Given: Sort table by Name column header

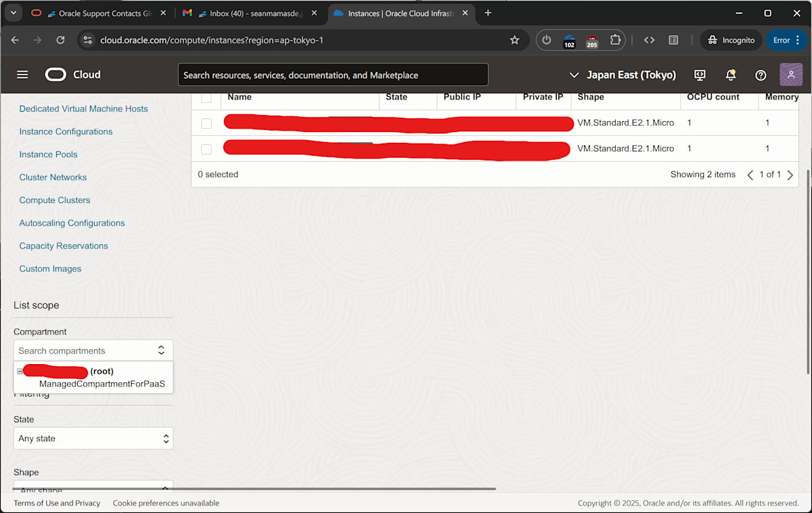Looking at the screenshot, I should (x=240, y=97).
